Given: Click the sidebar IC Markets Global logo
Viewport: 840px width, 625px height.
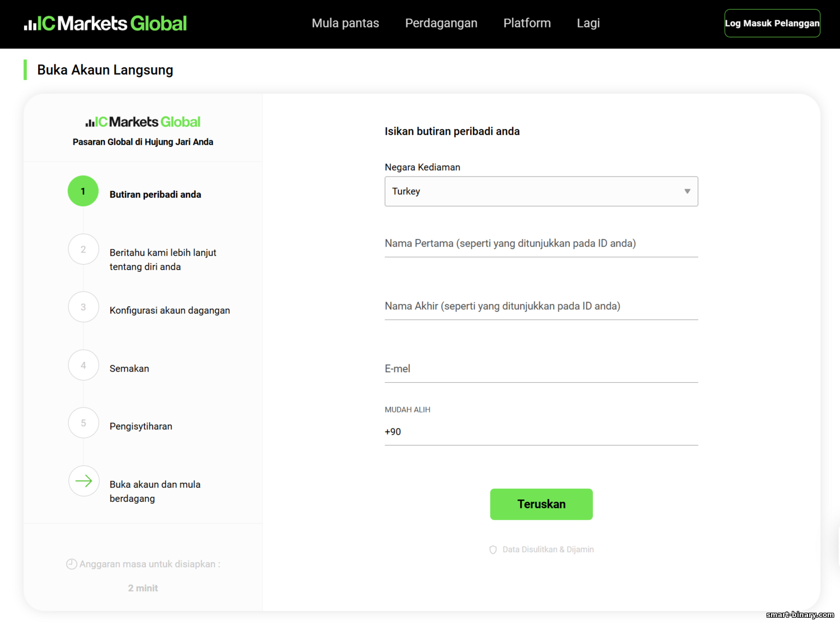Looking at the screenshot, I should 143,122.
